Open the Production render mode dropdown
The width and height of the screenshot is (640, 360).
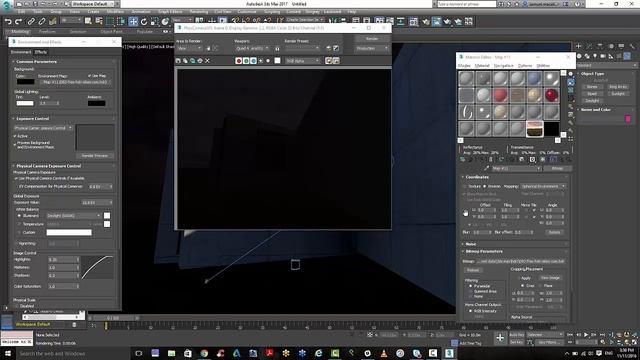tap(371, 48)
